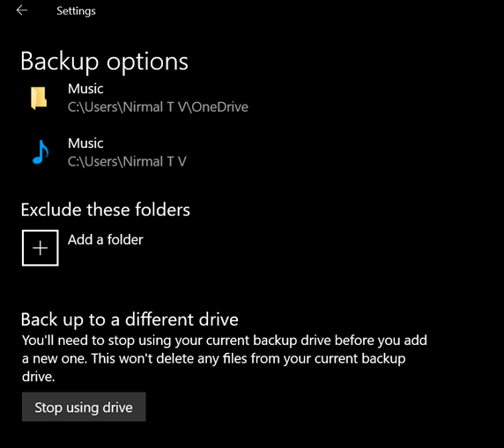Click the plus icon to exclude a folder

[x=41, y=248]
